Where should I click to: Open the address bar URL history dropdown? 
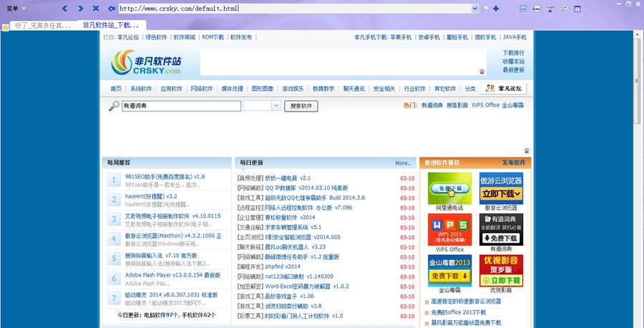[x=475, y=8]
